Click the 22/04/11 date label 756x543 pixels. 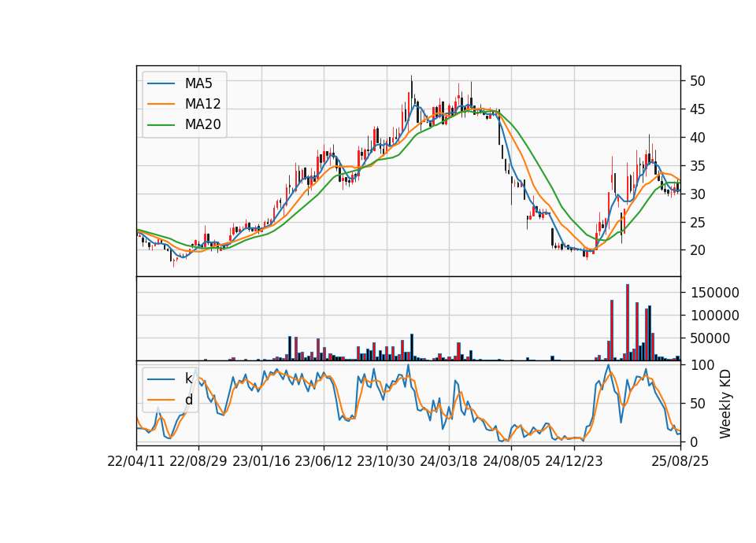tap(136, 461)
